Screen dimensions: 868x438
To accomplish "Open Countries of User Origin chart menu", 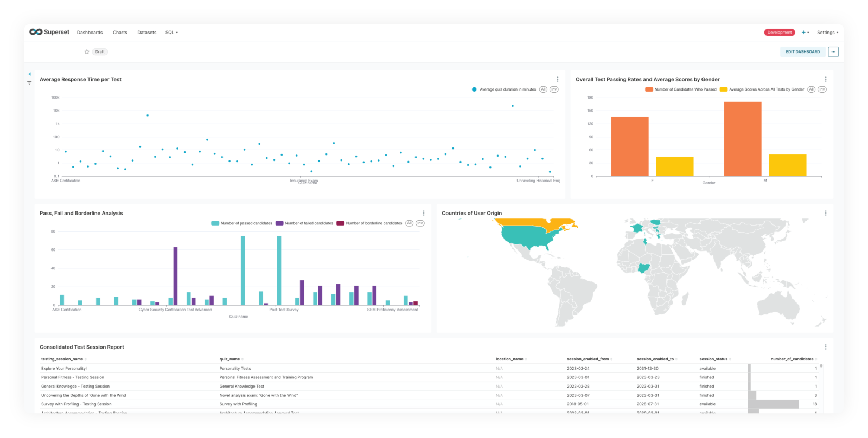I will (825, 213).
